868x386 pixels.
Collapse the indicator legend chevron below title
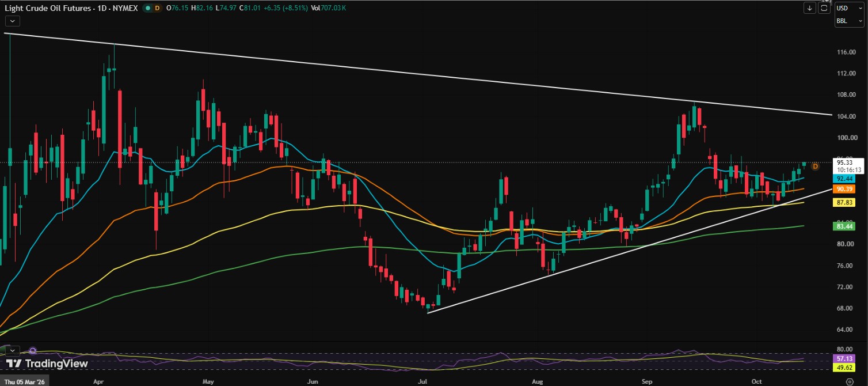pyautogui.click(x=13, y=21)
